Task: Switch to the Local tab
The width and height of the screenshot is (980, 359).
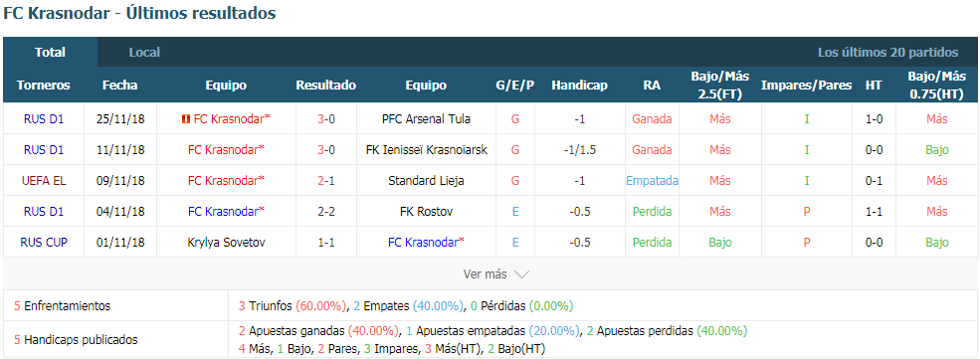Action: [144, 53]
